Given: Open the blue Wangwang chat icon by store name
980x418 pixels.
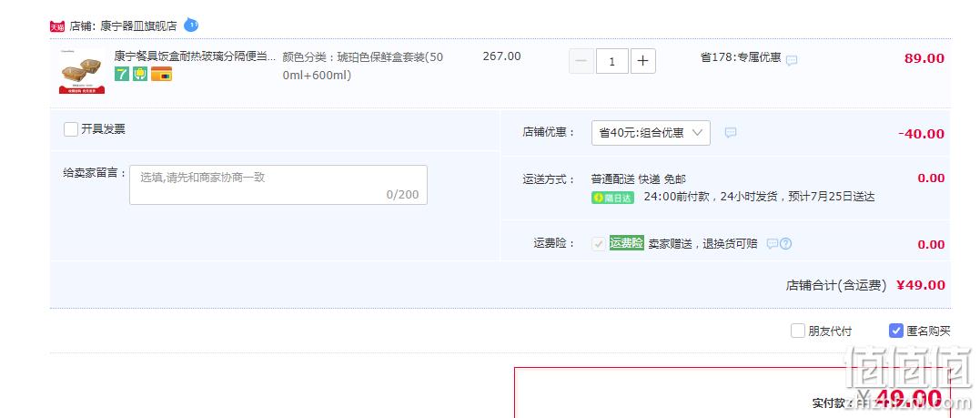Looking at the screenshot, I should (x=191, y=25).
